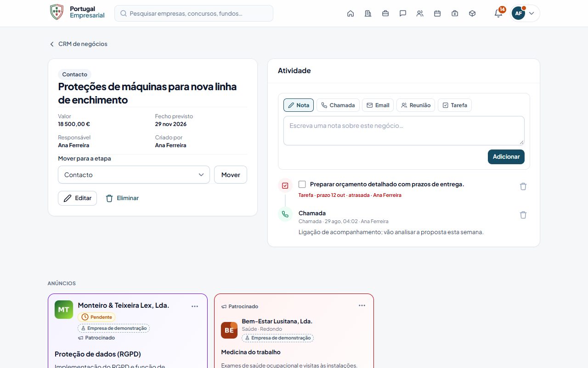Go back to CRM de negócios

point(79,44)
